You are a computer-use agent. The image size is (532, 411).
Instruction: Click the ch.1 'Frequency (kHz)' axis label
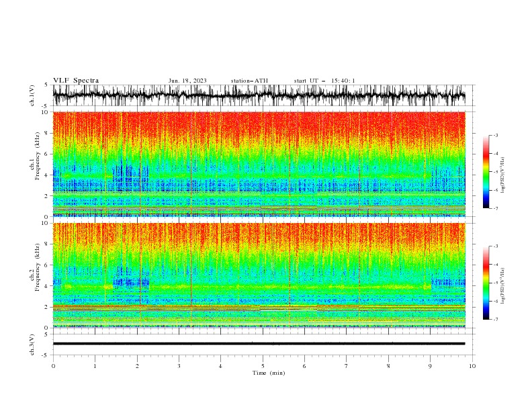37,156
